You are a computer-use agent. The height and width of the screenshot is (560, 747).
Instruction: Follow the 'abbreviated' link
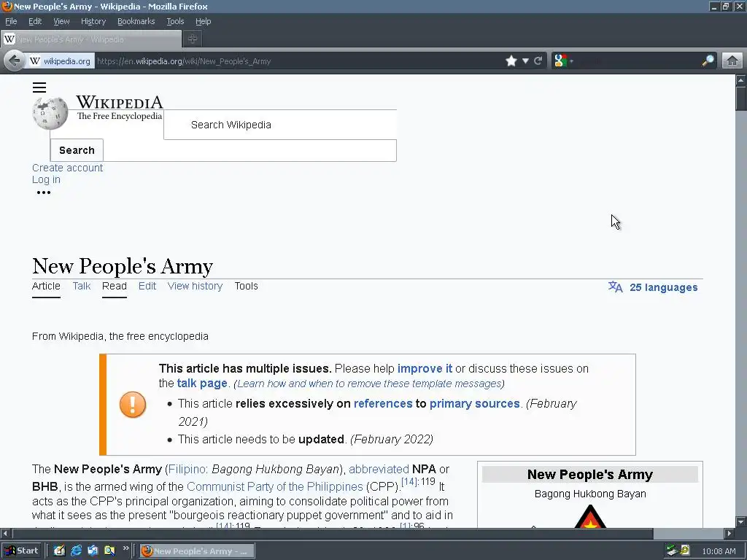[379, 470]
